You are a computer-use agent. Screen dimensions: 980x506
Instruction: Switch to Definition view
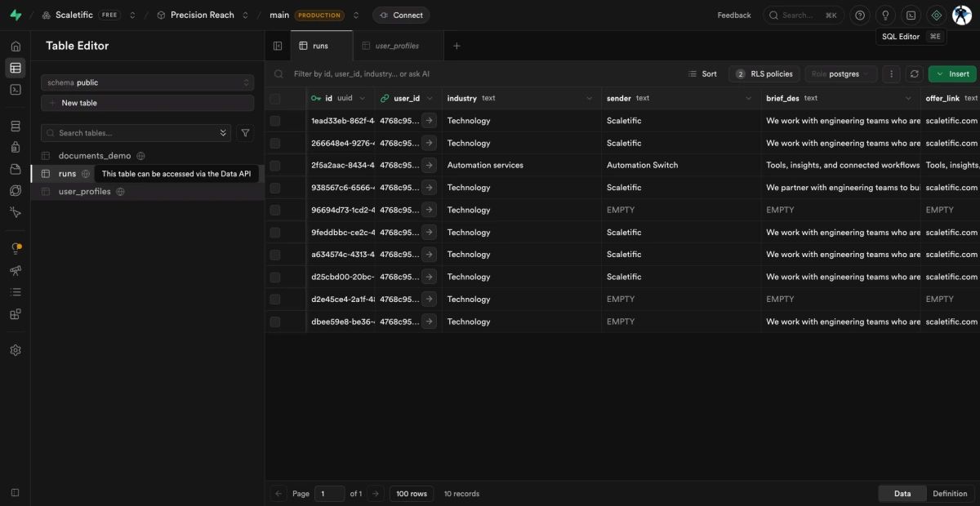coord(950,493)
